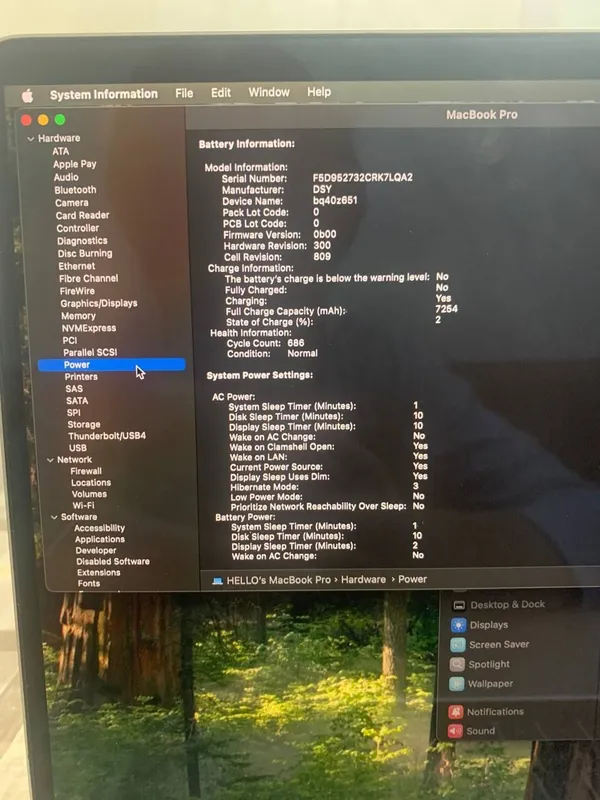Open the System Information menu
600x800 pixels.
click(x=104, y=94)
